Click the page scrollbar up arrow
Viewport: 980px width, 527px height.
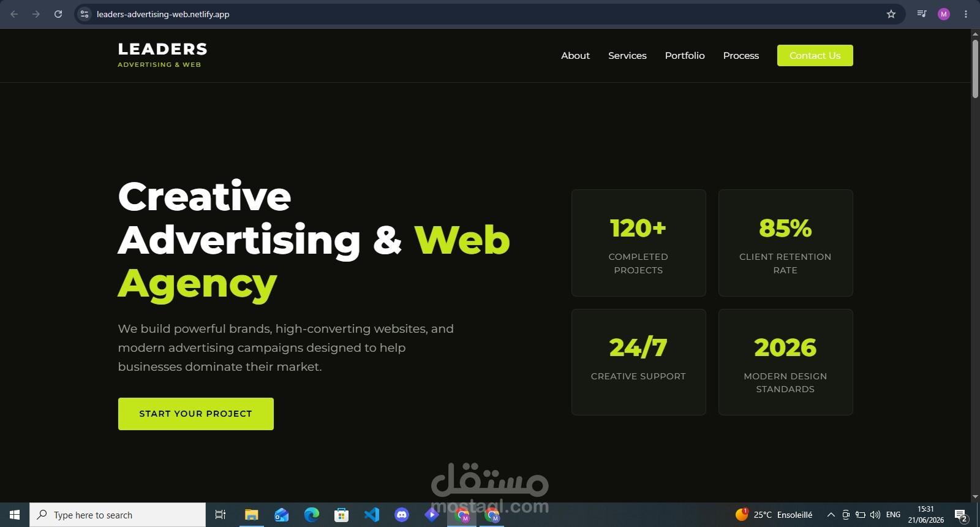pyautogui.click(x=975, y=34)
